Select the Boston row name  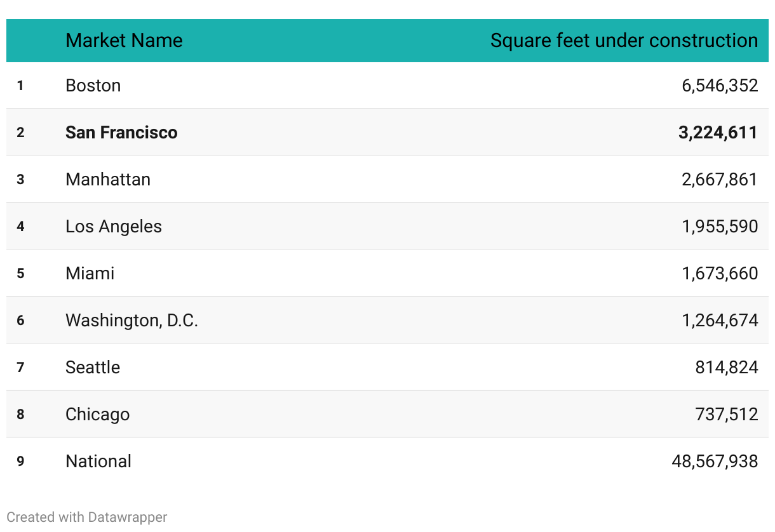(93, 86)
